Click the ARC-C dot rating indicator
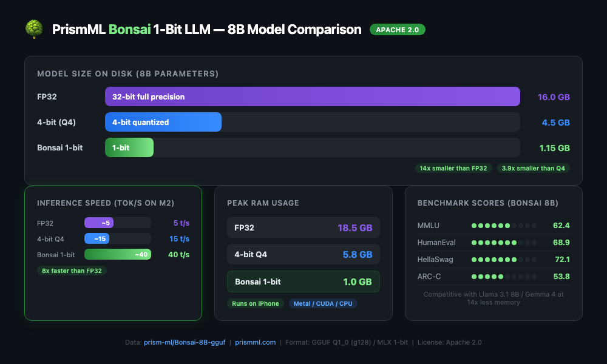Screen dimensions: 607x364 [x=504, y=277]
